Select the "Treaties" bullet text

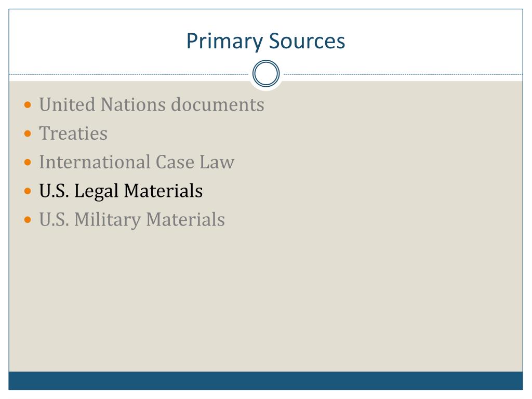point(73,134)
